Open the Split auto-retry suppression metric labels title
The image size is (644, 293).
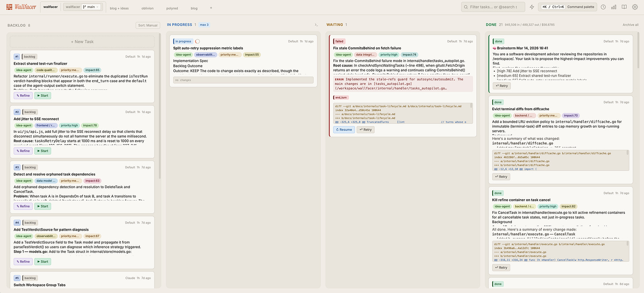(x=208, y=48)
